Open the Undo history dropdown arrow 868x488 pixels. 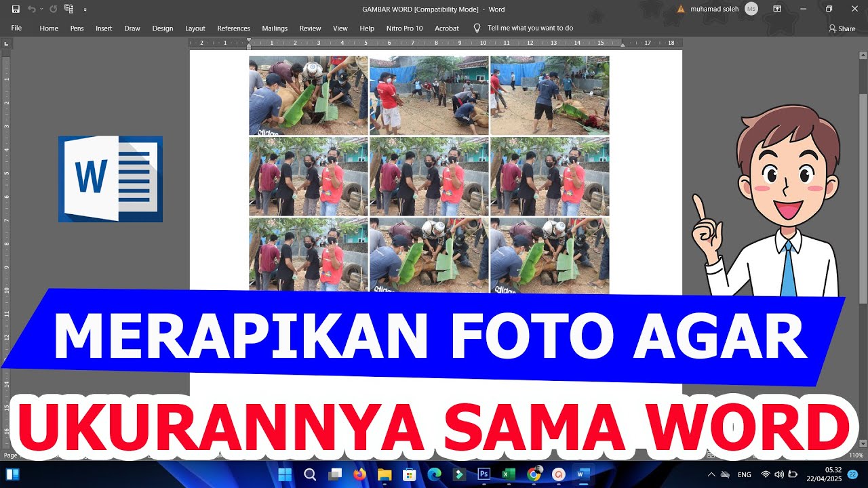[41, 9]
